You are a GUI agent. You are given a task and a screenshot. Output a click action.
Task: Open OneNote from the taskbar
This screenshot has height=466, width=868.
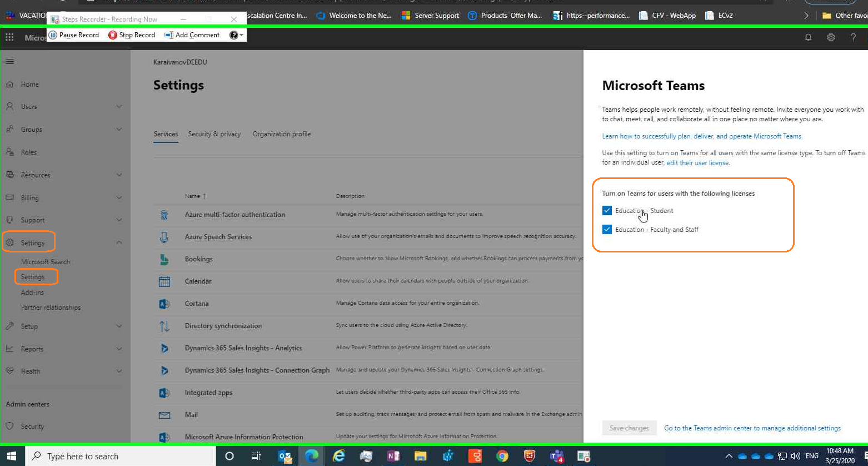click(x=393, y=456)
